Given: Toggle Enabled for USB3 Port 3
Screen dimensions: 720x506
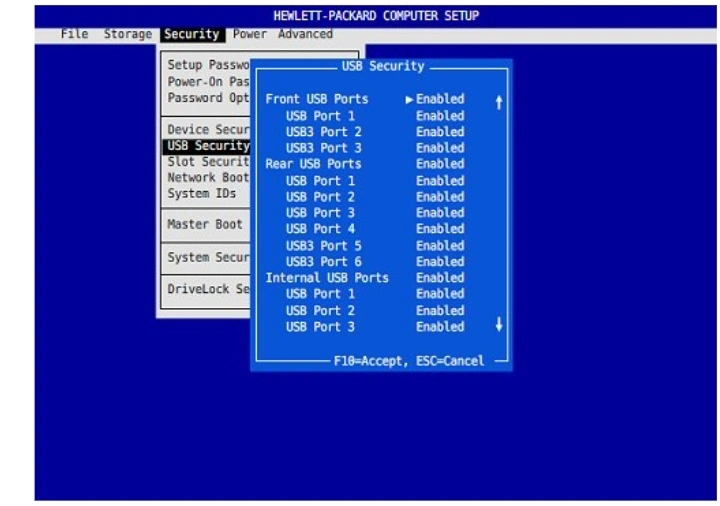Looking at the screenshot, I should pyautogui.click(x=440, y=148).
